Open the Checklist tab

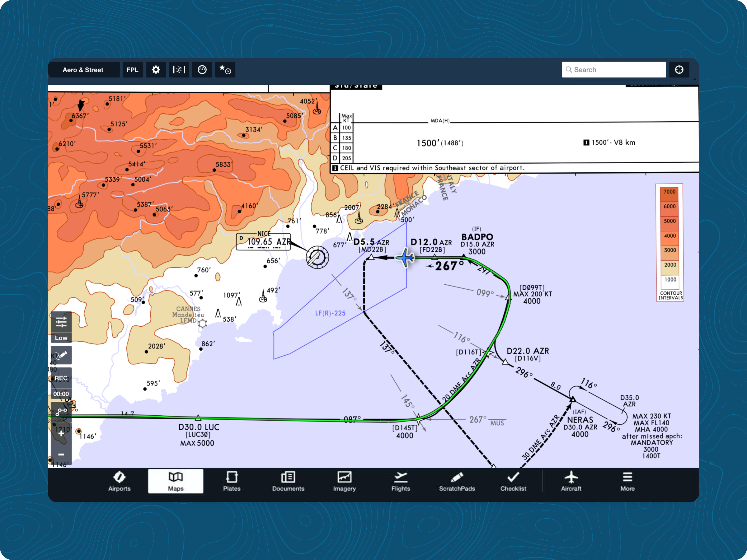pos(513,481)
